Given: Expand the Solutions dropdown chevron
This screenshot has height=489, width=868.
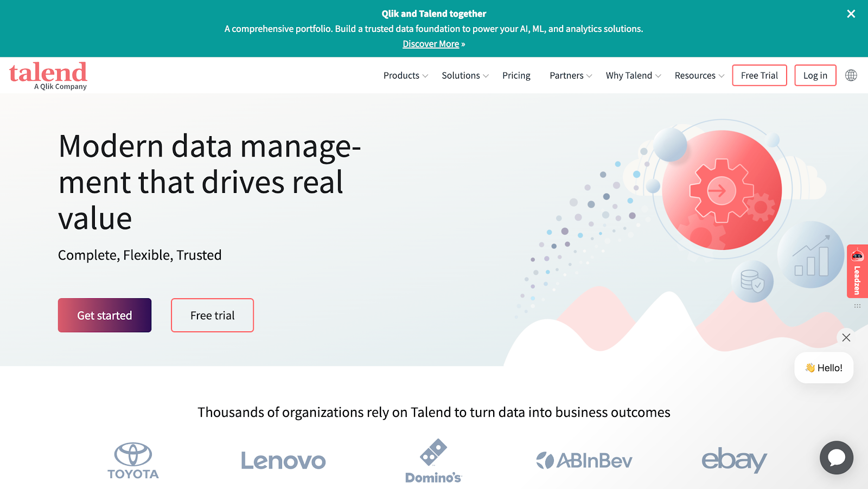Looking at the screenshot, I should coord(486,76).
